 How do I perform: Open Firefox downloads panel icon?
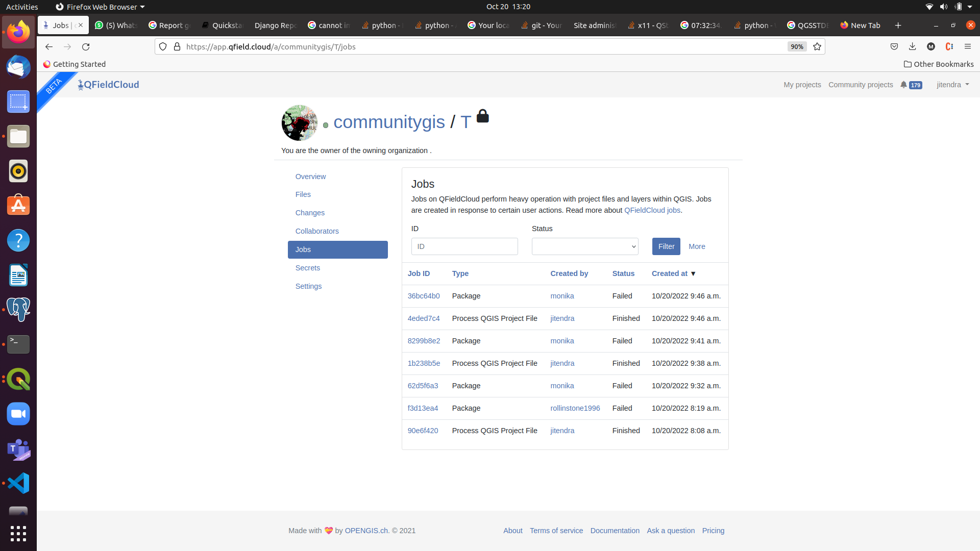[x=912, y=46]
